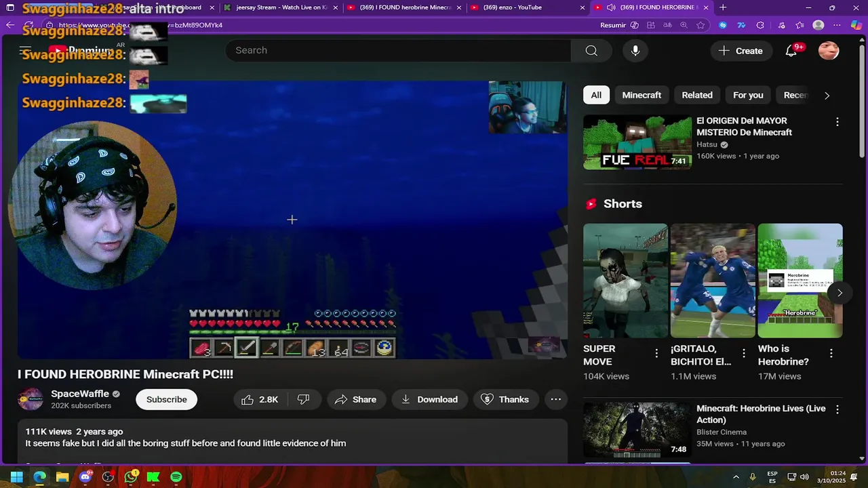Click the search magnifier button
This screenshot has height=488, width=868.
[591, 51]
